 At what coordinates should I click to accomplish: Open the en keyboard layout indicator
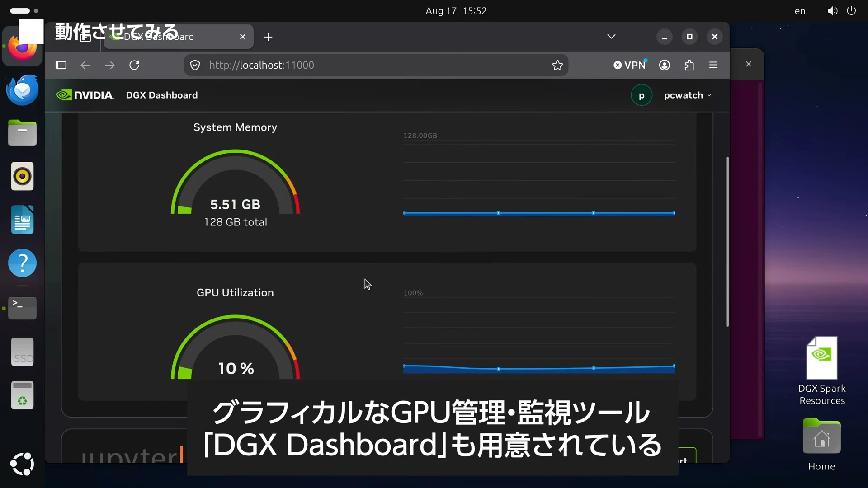coord(800,11)
